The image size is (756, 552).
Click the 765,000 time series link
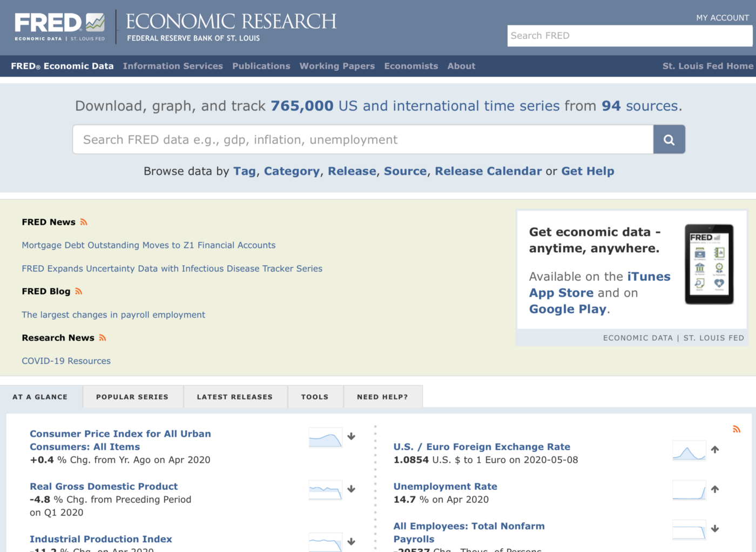pos(415,106)
